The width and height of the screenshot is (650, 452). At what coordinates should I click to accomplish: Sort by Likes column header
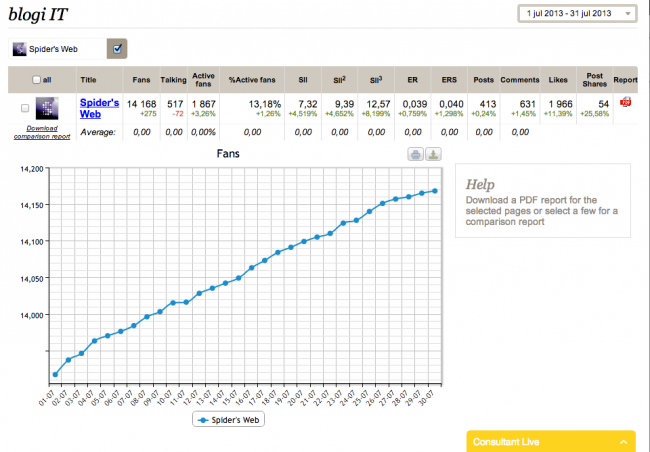pos(558,80)
